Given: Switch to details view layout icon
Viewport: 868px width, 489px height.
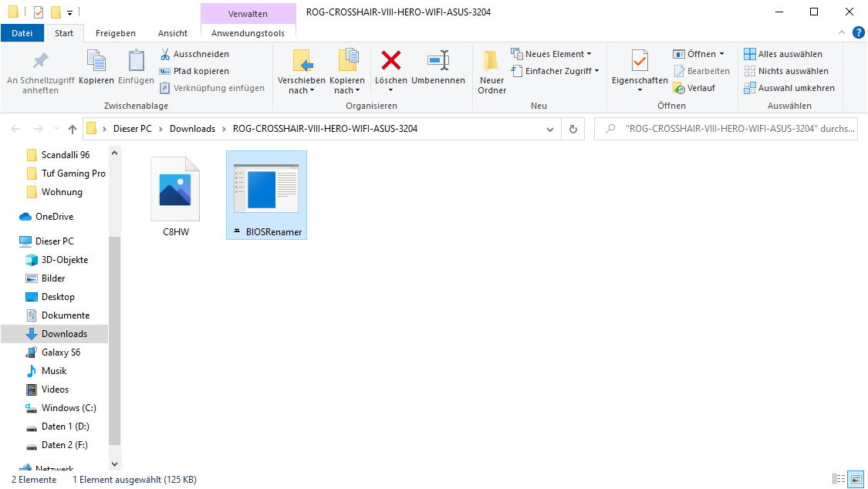Looking at the screenshot, I should [839, 479].
